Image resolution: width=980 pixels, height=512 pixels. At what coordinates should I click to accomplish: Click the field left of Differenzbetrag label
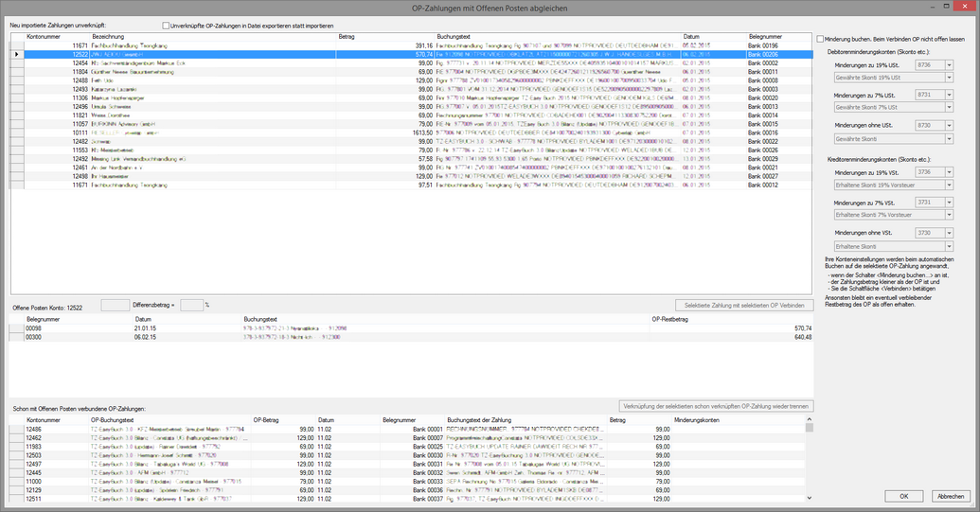pos(115,306)
